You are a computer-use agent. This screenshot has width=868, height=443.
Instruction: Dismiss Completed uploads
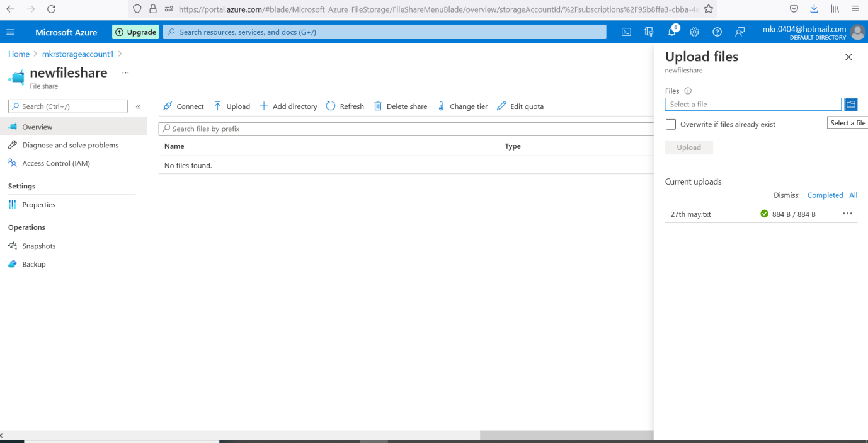pos(825,195)
